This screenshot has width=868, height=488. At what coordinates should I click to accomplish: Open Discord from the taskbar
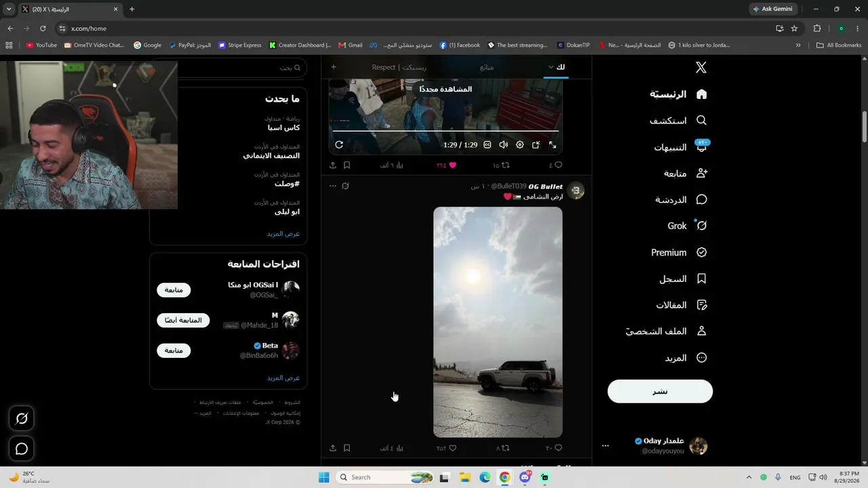(x=525, y=477)
